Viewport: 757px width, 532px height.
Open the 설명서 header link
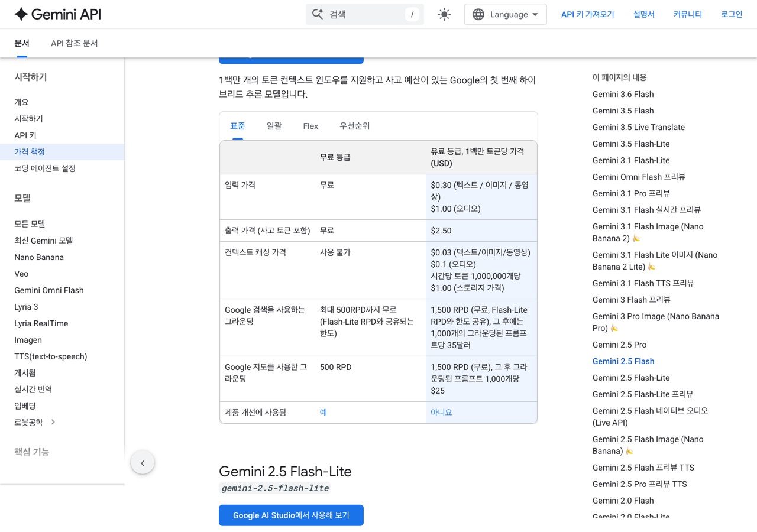coord(644,14)
